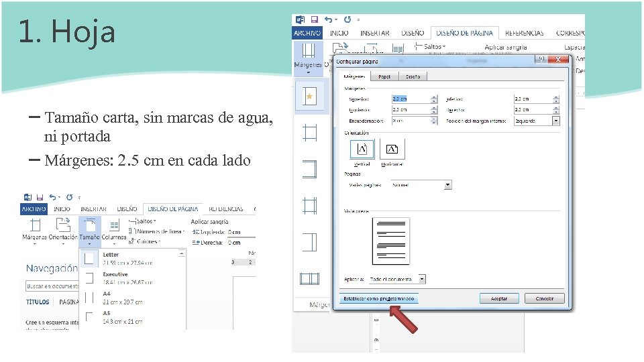Select Letter paper size icon
Image resolution: width=644 pixels, height=362 pixels.
coord(89,259)
